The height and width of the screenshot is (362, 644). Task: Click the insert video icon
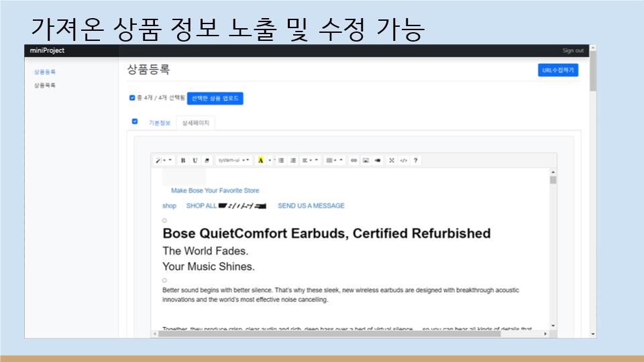pyautogui.click(x=378, y=160)
